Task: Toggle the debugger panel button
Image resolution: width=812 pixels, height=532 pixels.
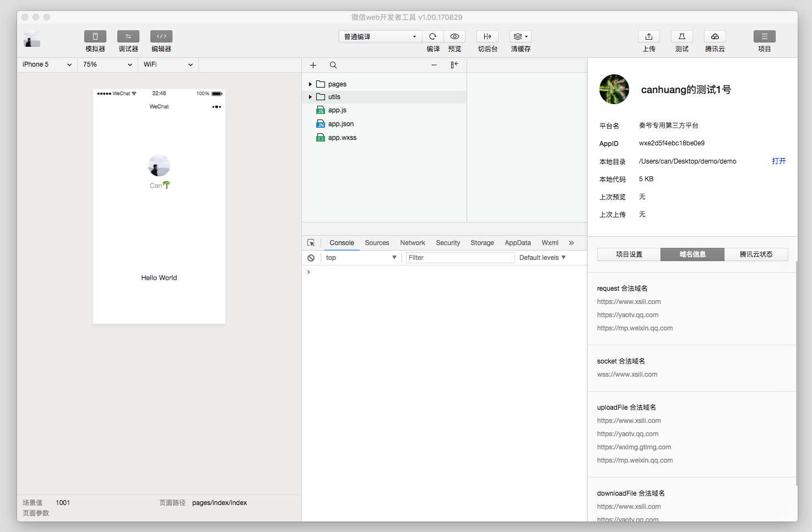Action: click(x=128, y=36)
